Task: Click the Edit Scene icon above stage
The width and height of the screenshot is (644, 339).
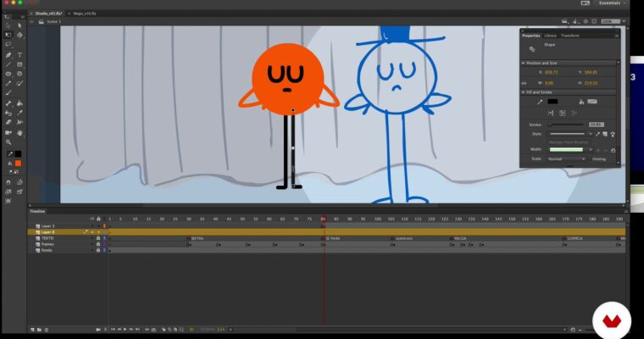Action: pos(565,21)
